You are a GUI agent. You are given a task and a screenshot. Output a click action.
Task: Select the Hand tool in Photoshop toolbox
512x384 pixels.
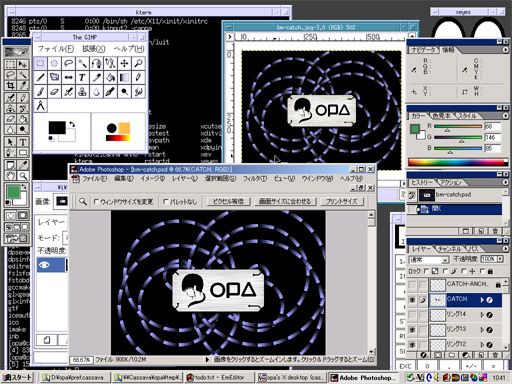click(10, 175)
